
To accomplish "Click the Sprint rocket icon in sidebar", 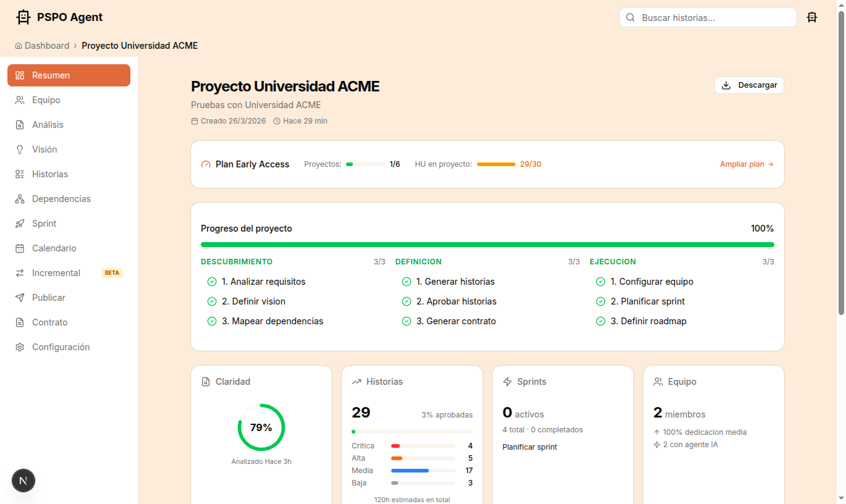I will point(20,224).
